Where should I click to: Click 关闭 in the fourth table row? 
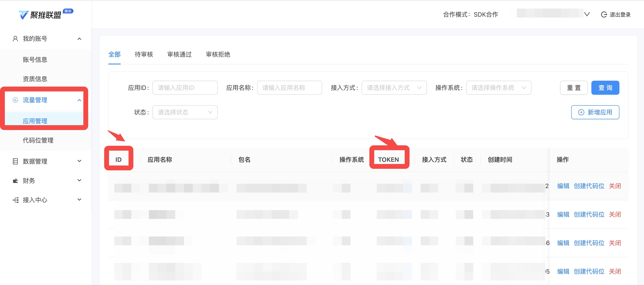(x=615, y=271)
